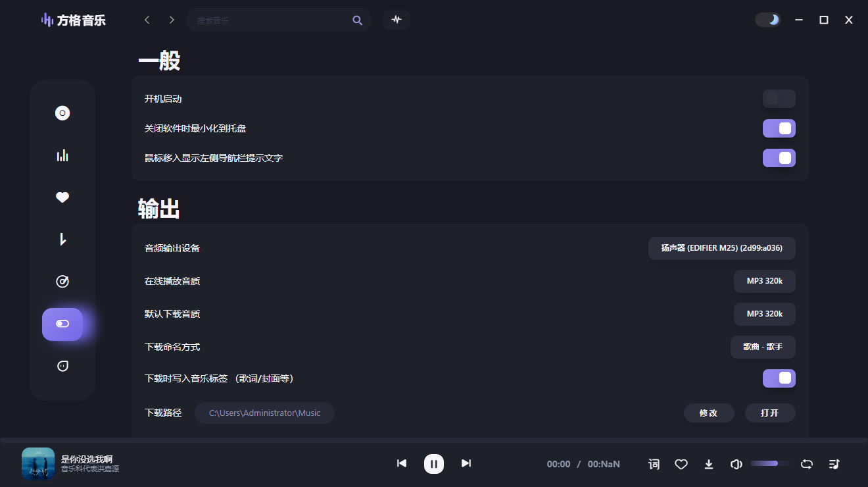Switch to dark mode with the moon toggle
Image resolution: width=868 pixels, height=487 pixels.
pos(768,20)
